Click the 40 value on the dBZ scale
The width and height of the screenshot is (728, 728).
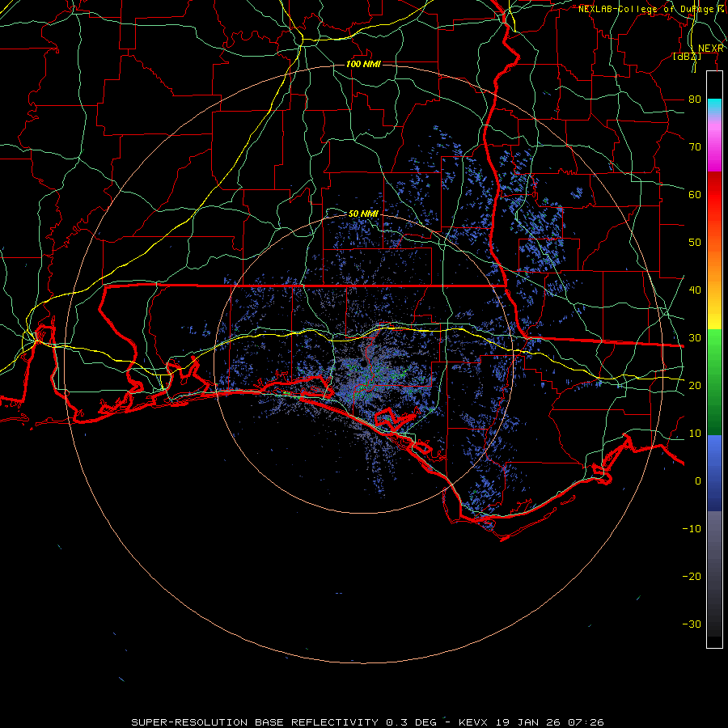click(x=695, y=290)
